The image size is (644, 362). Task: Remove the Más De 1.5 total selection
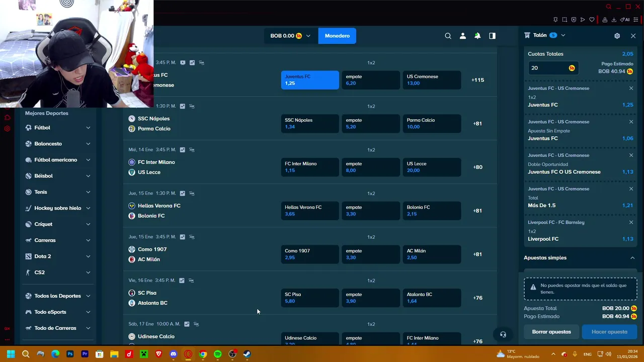point(631,189)
